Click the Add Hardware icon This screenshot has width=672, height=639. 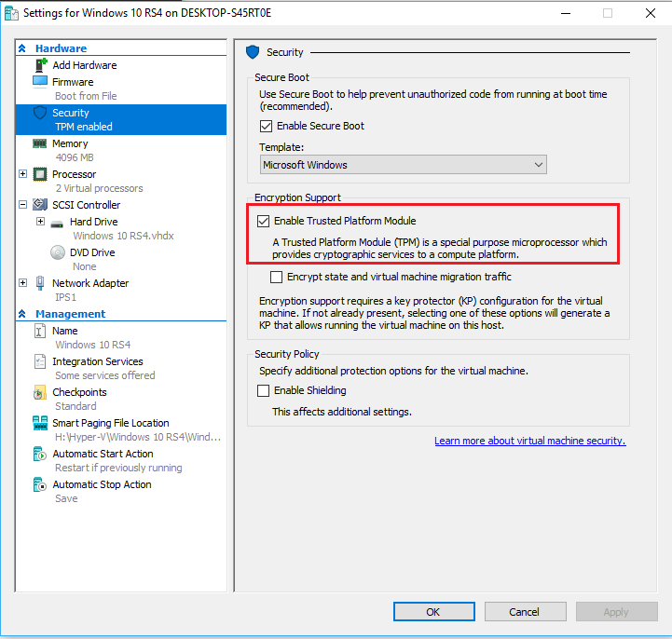pyautogui.click(x=40, y=65)
